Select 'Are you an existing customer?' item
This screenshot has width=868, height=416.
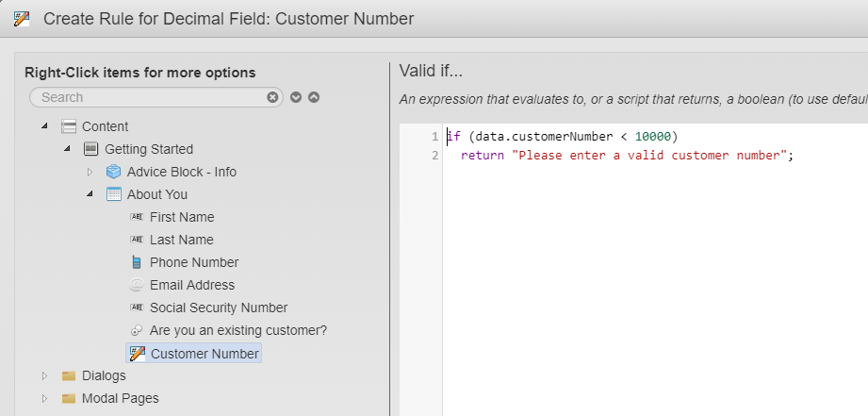238,331
